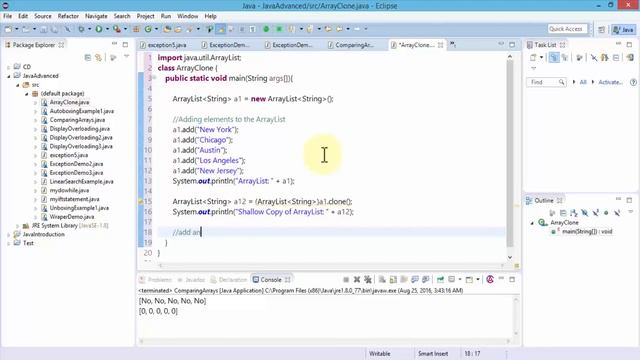Open the dropdown arrow next to Run button

click(107, 29)
